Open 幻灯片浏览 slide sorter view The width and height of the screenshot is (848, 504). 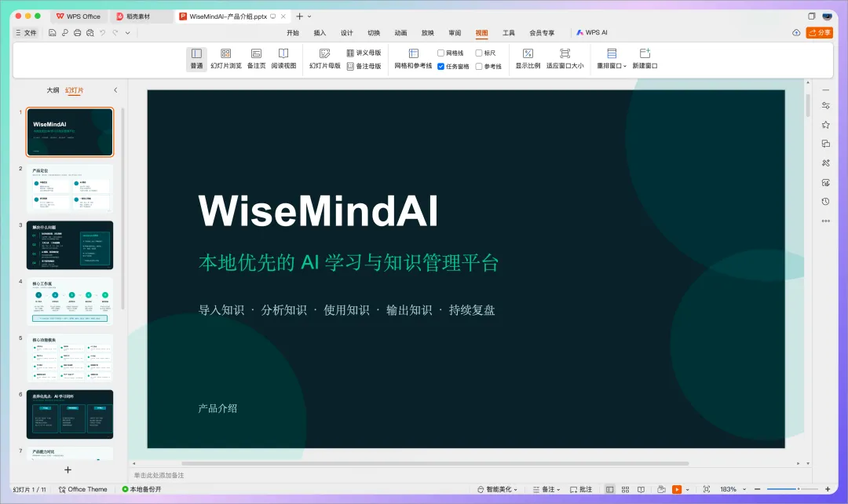coord(225,59)
